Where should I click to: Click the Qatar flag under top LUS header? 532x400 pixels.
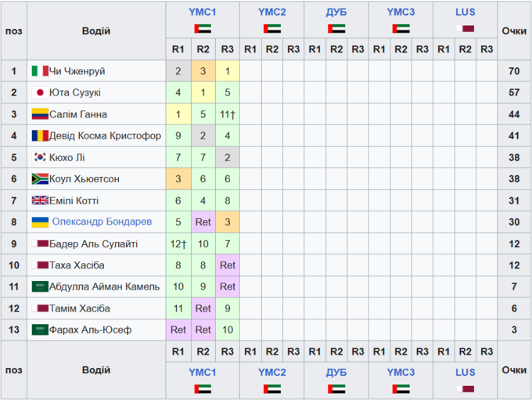pos(465,28)
